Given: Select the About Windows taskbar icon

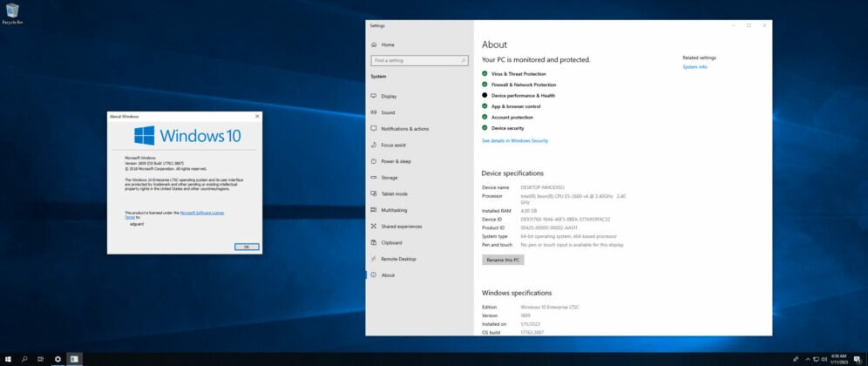Looking at the screenshot, I should pos(74,359).
